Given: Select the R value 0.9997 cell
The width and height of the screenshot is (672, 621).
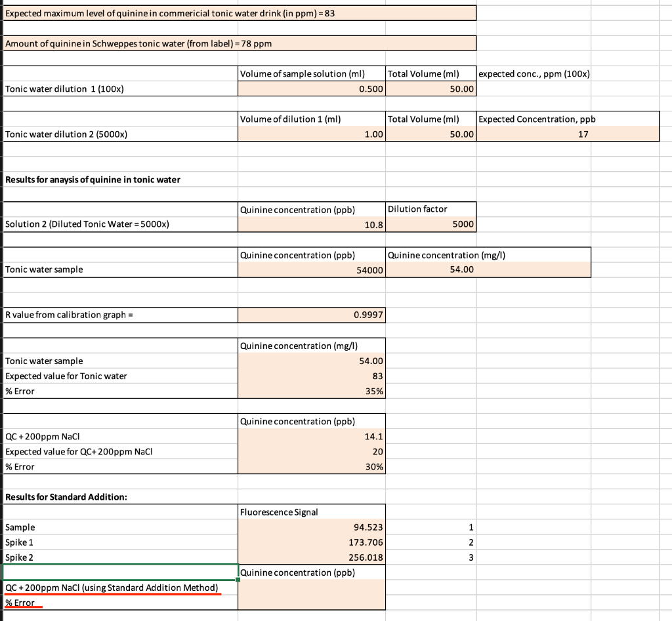Looking at the screenshot, I should click(x=312, y=315).
